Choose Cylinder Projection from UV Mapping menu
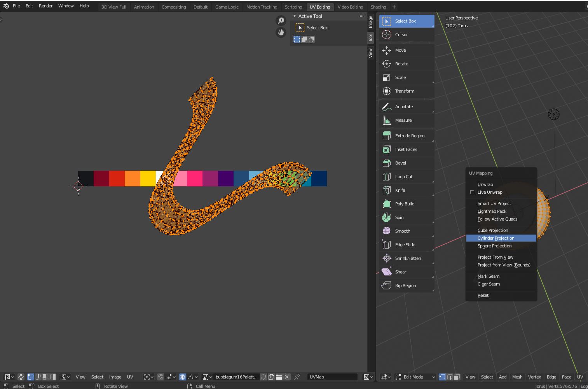The image size is (588, 389). point(496,238)
